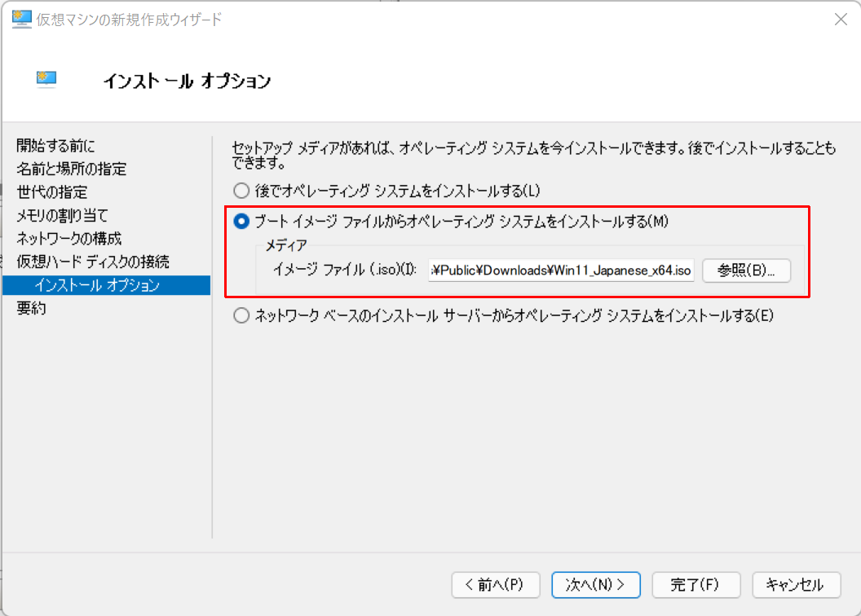
Task: Click the 参照(B) browse button
Action: coord(747,271)
